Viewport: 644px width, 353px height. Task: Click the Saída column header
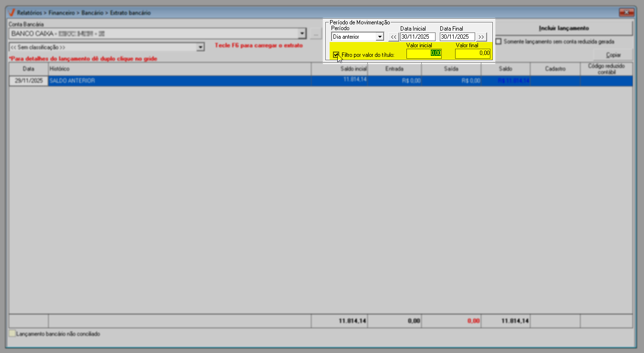[451, 69]
